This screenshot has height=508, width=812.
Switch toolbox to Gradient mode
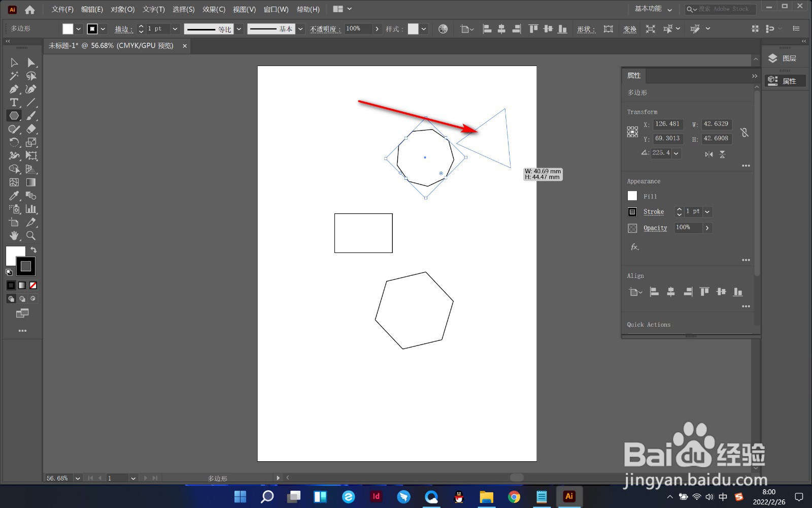[x=22, y=285]
